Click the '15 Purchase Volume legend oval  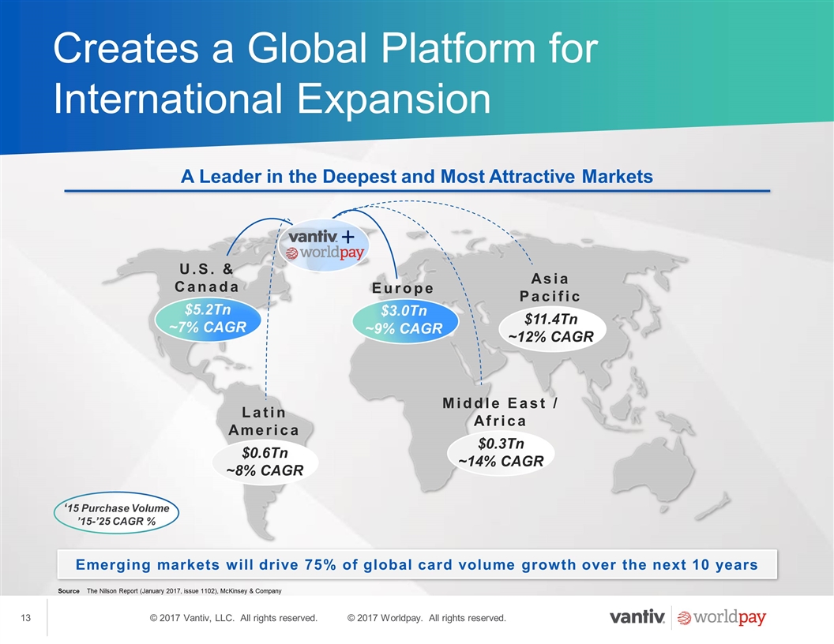coord(118,515)
